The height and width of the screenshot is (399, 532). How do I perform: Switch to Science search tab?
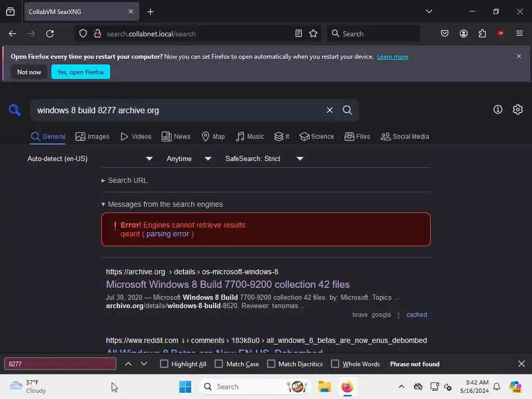pyautogui.click(x=316, y=137)
